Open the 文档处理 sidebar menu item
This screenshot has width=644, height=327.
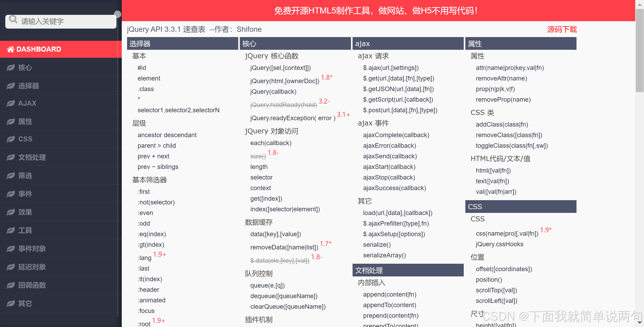[32, 157]
